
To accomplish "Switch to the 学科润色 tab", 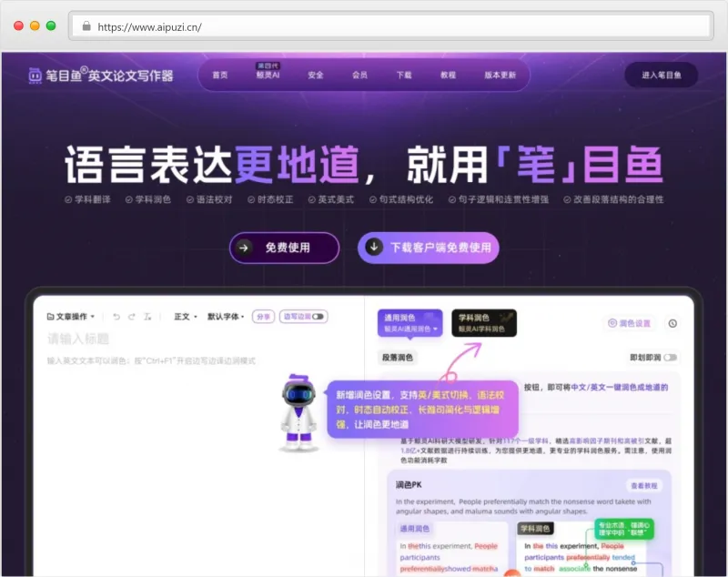I will (x=473, y=320).
